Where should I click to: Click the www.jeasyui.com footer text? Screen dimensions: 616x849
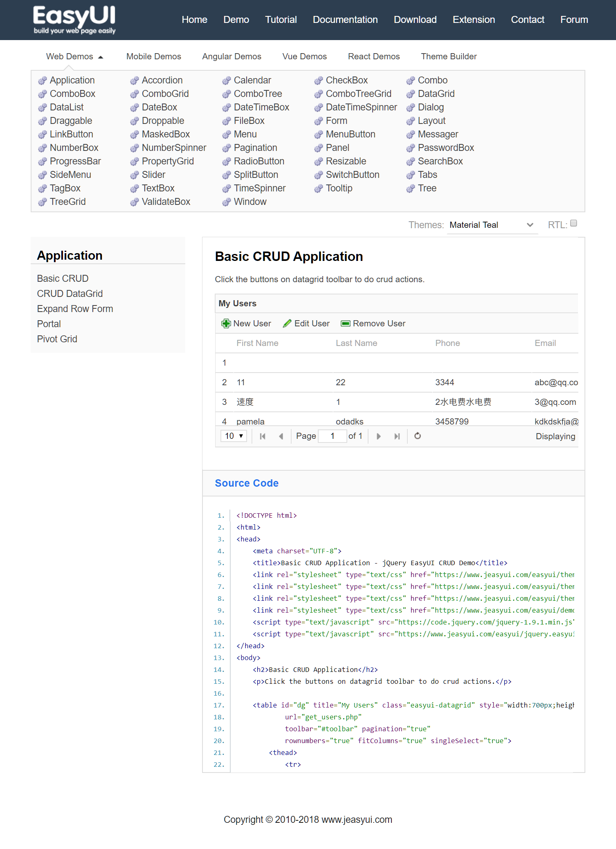point(357,820)
